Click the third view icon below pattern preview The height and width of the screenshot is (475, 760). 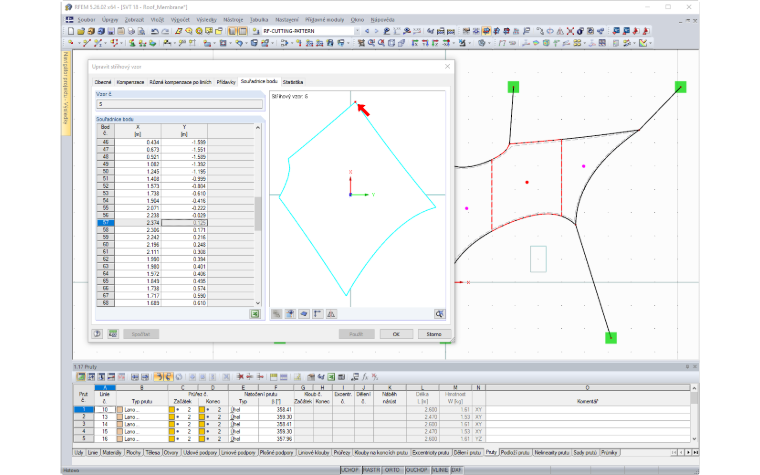point(303,314)
